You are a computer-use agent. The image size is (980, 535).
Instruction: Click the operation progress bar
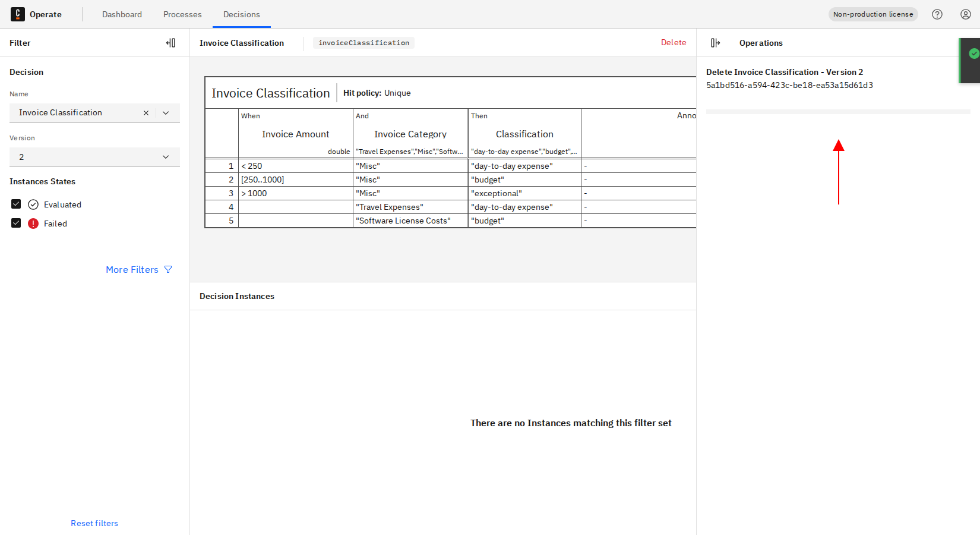(x=837, y=111)
